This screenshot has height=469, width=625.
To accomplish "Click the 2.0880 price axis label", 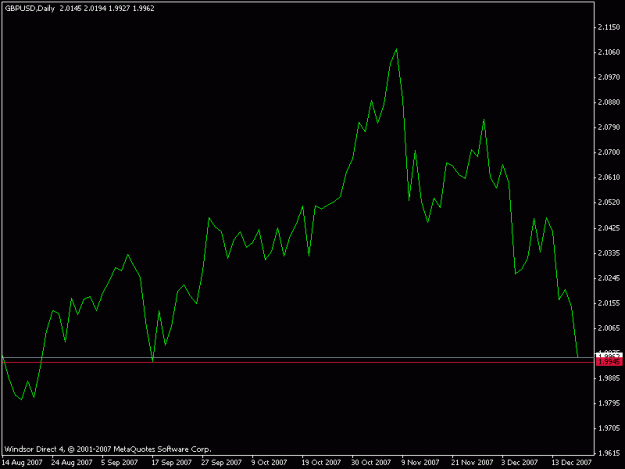I will pos(609,102).
